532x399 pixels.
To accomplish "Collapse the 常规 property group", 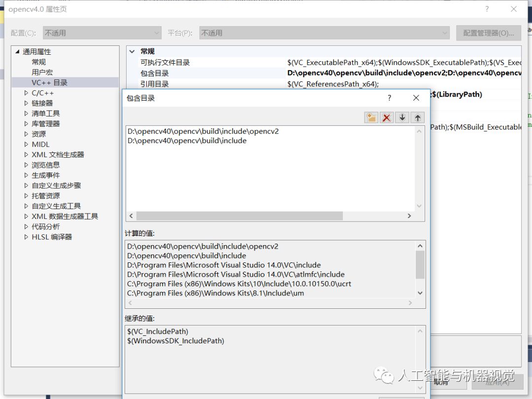I will [x=132, y=52].
